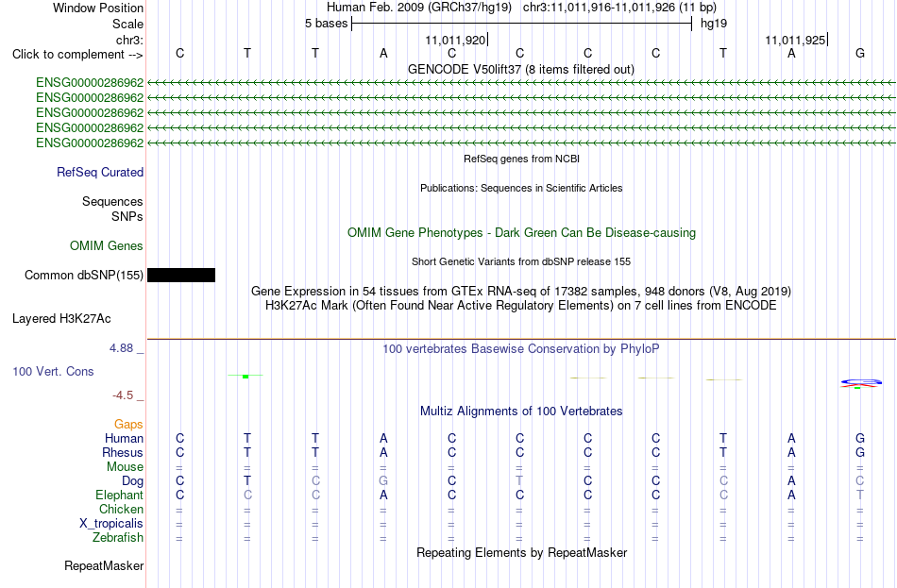The height and width of the screenshot is (588, 897).
Task: Click the -4.5 PhyloP lower scale value
Action: pos(123,395)
